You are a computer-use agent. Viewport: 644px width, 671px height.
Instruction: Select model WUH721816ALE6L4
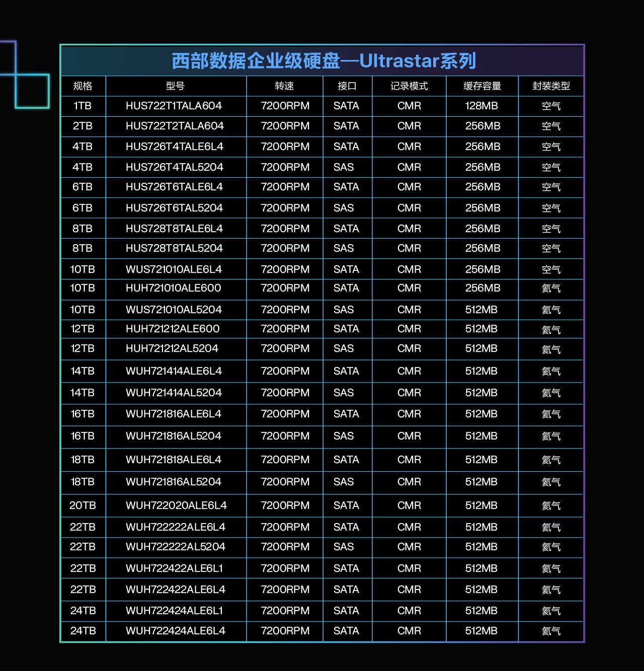pyautogui.click(x=174, y=414)
